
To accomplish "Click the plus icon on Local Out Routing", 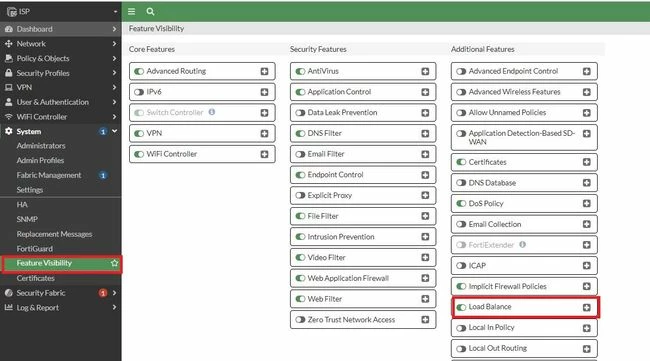I will click(586, 349).
